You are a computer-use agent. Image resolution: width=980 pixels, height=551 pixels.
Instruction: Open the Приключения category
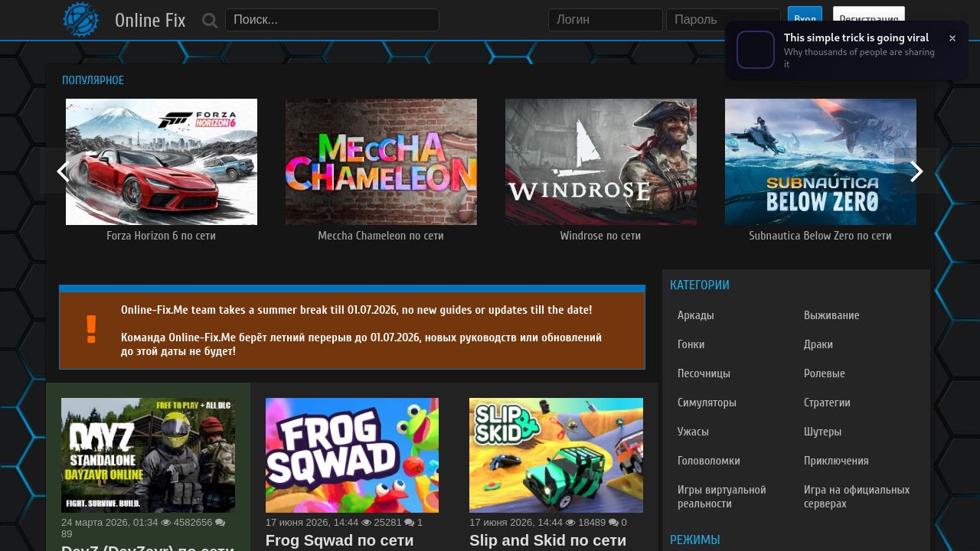836,461
